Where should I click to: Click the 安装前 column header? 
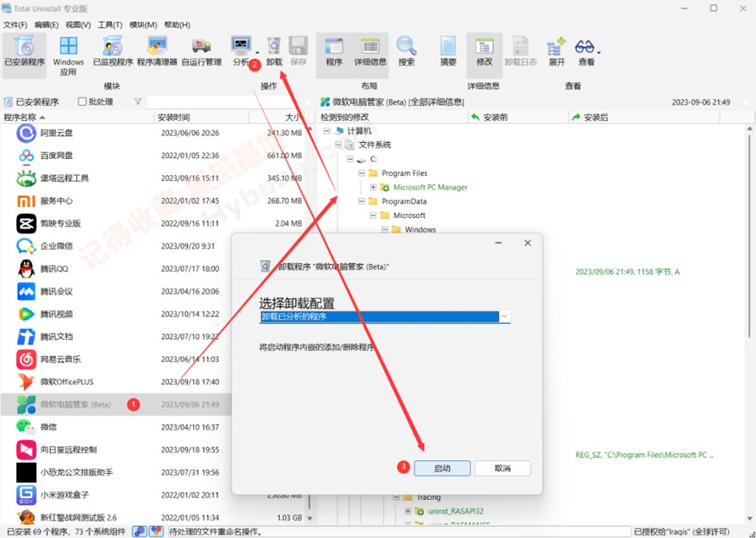(518, 118)
